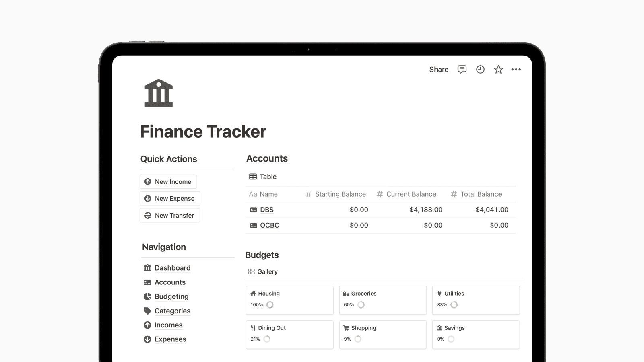This screenshot has height=362, width=644.
Task: Open the Table view selector under Accounts
Action: point(264,177)
